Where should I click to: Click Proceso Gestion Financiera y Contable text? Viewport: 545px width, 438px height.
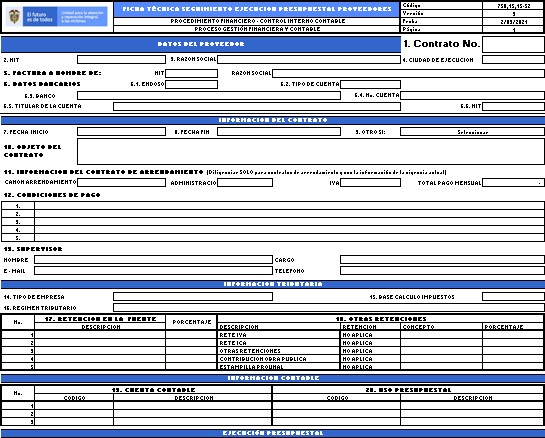tap(257, 29)
